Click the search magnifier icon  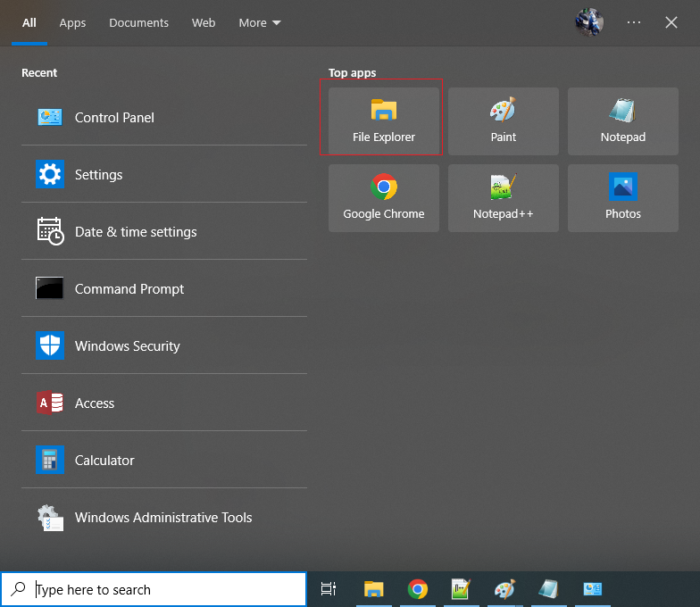coord(18,589)
